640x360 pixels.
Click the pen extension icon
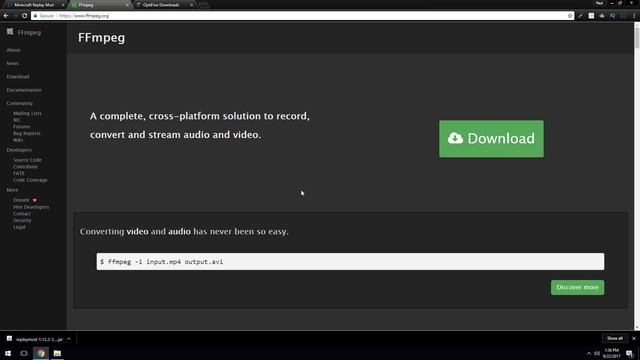(x=580, y=16)
